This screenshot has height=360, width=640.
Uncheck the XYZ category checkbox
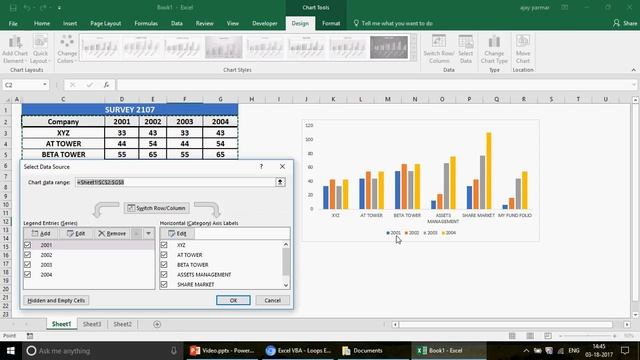164,245
